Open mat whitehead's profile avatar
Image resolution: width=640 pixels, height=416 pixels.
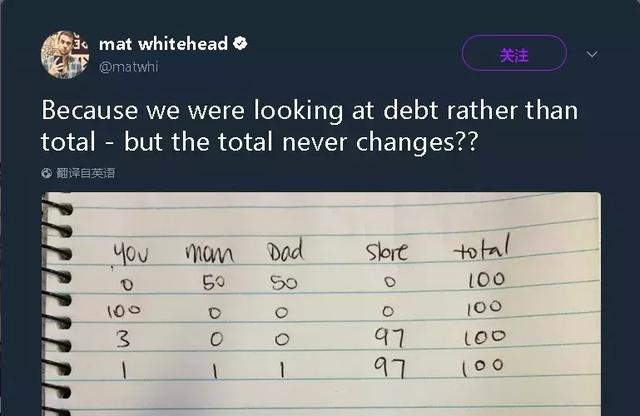pyautogui.click(x=65, y=54)
